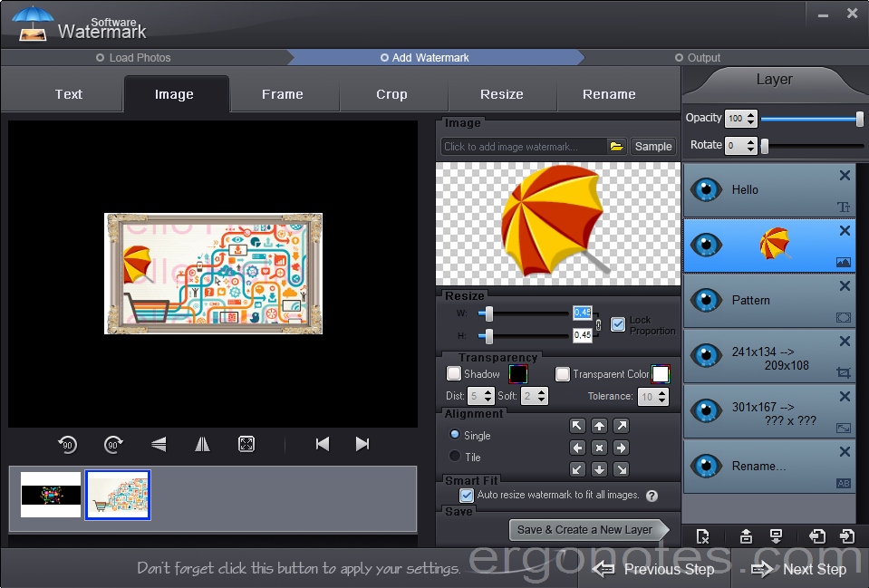
Task: Switch to the Frame tab
Action: 283,94
